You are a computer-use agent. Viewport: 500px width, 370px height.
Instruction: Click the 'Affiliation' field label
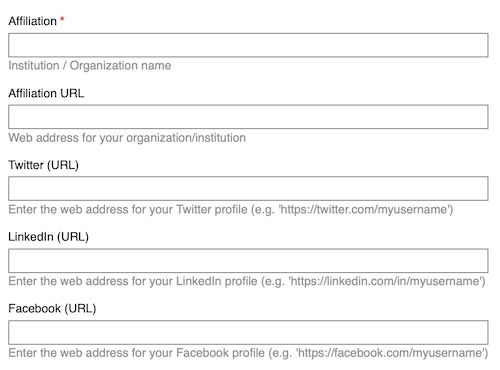click(33, 21)
